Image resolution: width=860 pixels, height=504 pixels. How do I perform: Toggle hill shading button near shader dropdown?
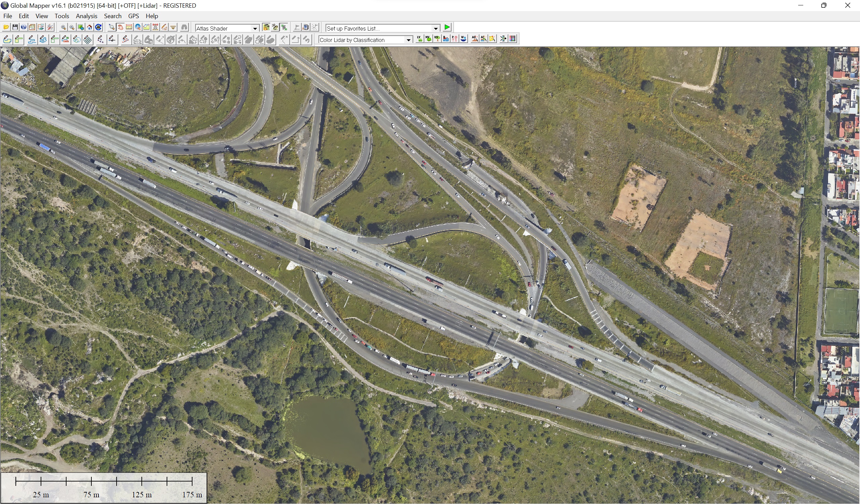click(x=266, y=27)
